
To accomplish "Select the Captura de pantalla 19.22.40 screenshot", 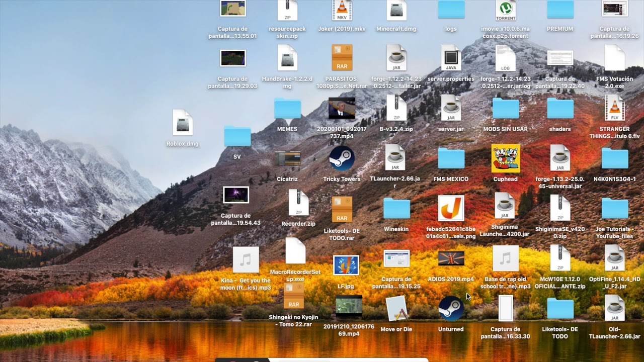I will [560, 58].
